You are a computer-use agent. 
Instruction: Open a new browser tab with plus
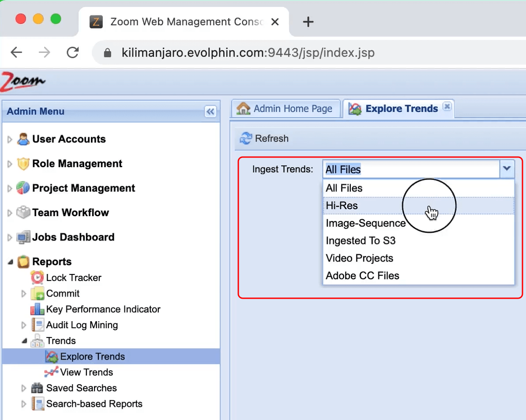[x=308, y=22]
